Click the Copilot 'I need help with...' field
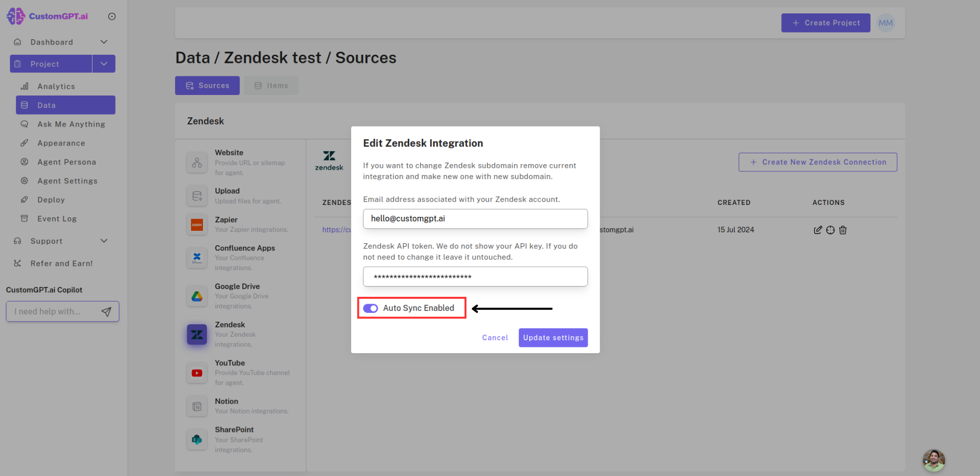The image size is (980, 476). (x=54, y=311)
